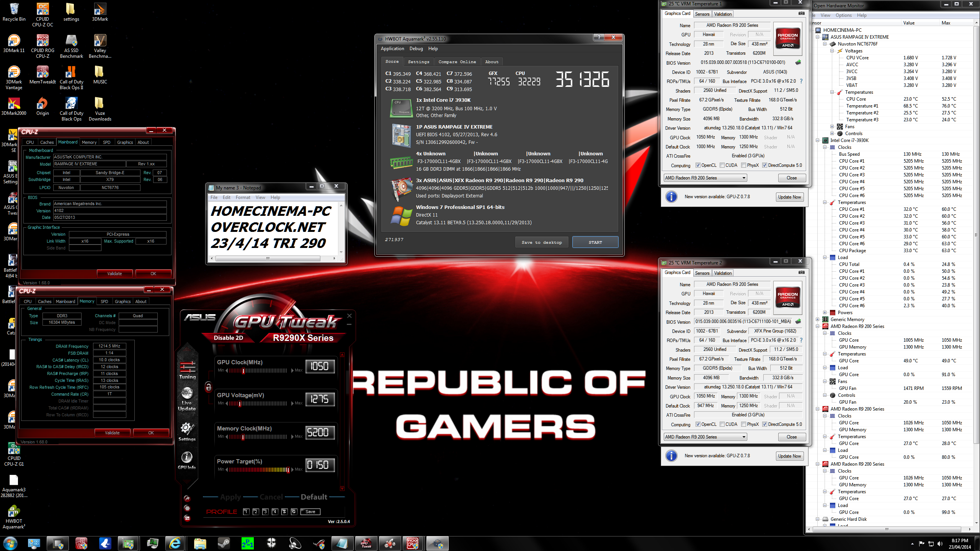Viewport: 980px width, 551px height.
Task: Open 3DMark 11 desktop shortcut
Action: [14, 44]
